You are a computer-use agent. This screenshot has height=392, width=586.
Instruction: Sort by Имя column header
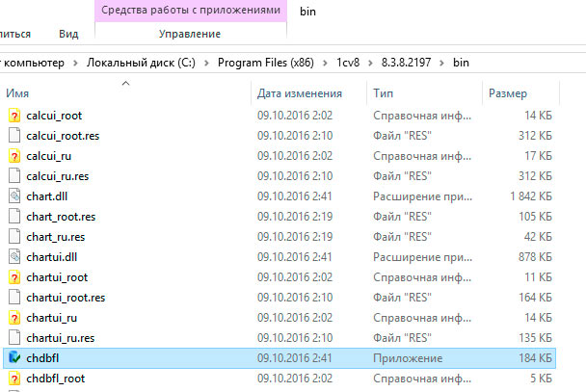point(17,93)
